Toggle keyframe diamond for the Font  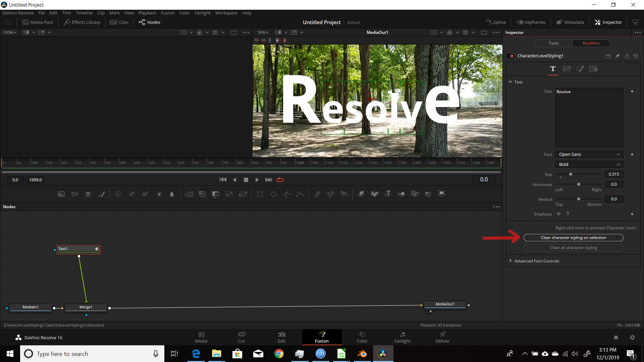pyautogui.click(x=632, y=155)
